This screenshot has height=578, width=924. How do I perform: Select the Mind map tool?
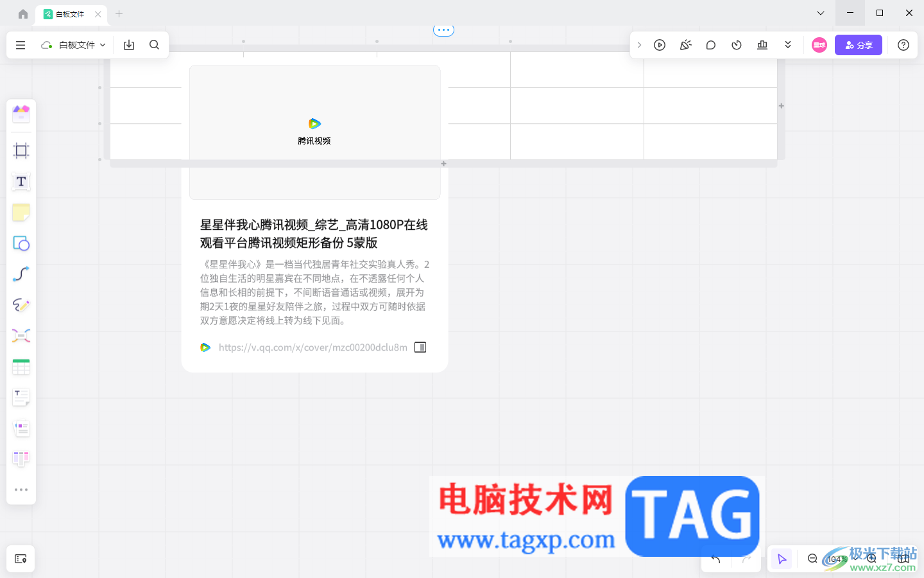click(21, 336)
